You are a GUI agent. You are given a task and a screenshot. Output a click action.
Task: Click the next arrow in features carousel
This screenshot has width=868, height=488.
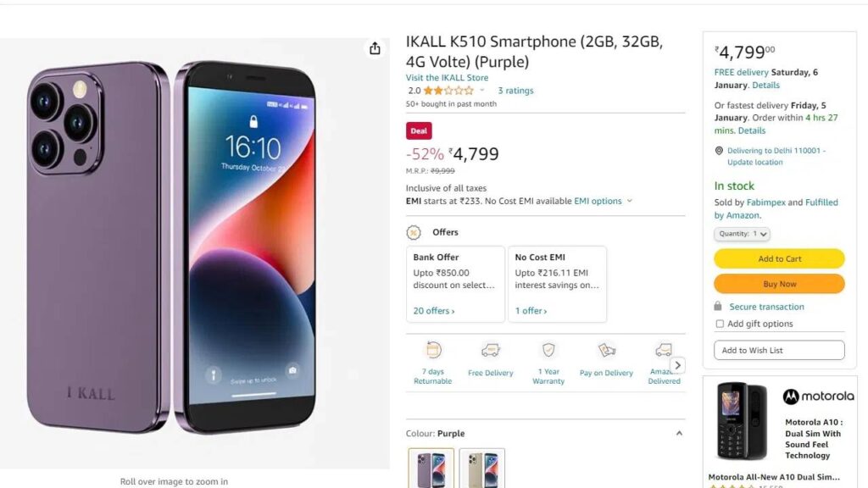click(x=677, y=365)
